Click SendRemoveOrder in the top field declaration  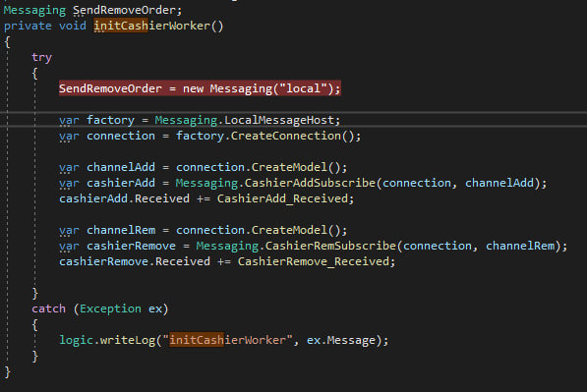click(124, 10)
